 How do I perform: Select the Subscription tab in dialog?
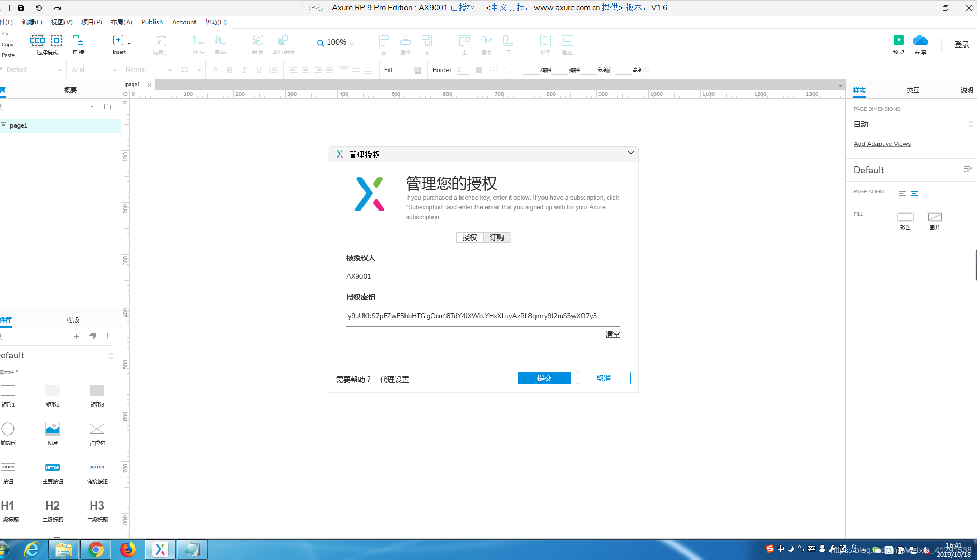click(x=497, y=237)
